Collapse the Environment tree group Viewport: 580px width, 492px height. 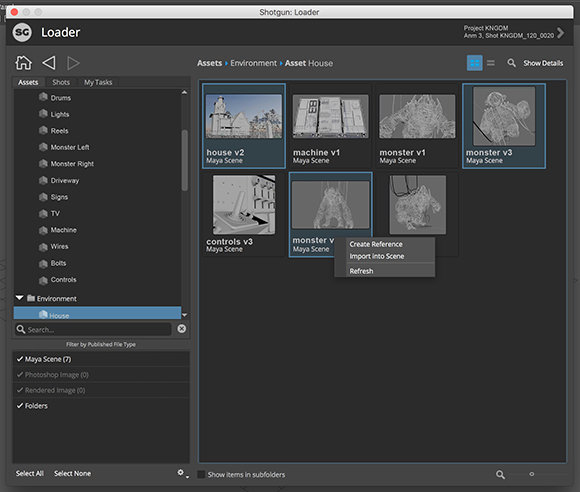click(x=20, y=298)
